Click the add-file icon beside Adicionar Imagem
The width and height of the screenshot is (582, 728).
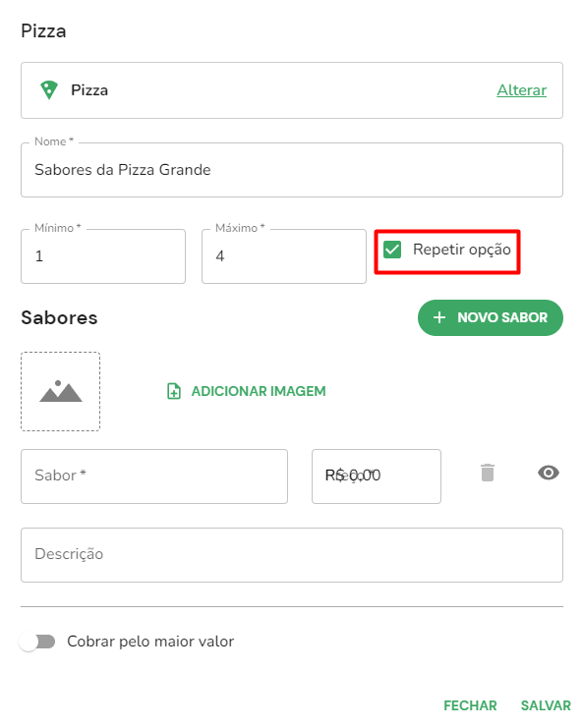tap(174, 391)
